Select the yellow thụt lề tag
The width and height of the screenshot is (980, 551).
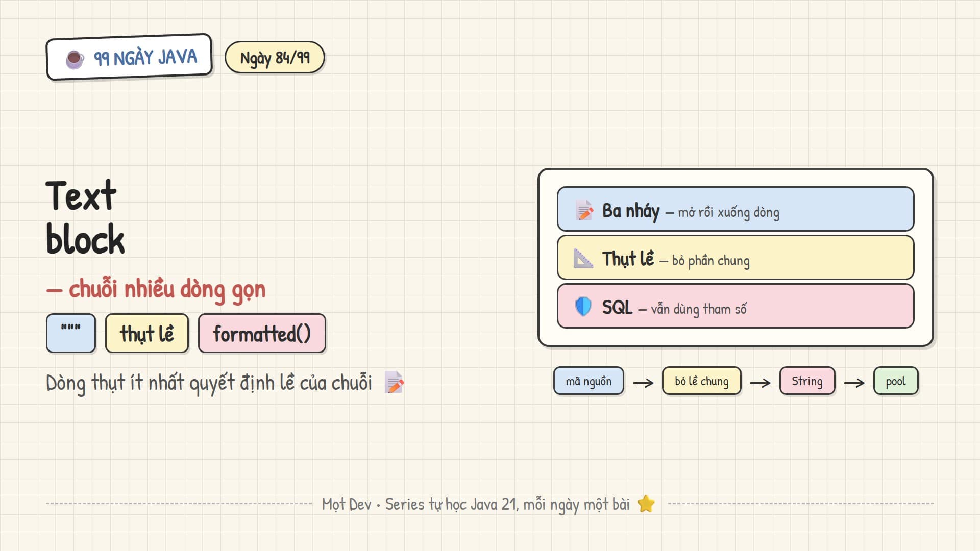click(x=147, y=333)
